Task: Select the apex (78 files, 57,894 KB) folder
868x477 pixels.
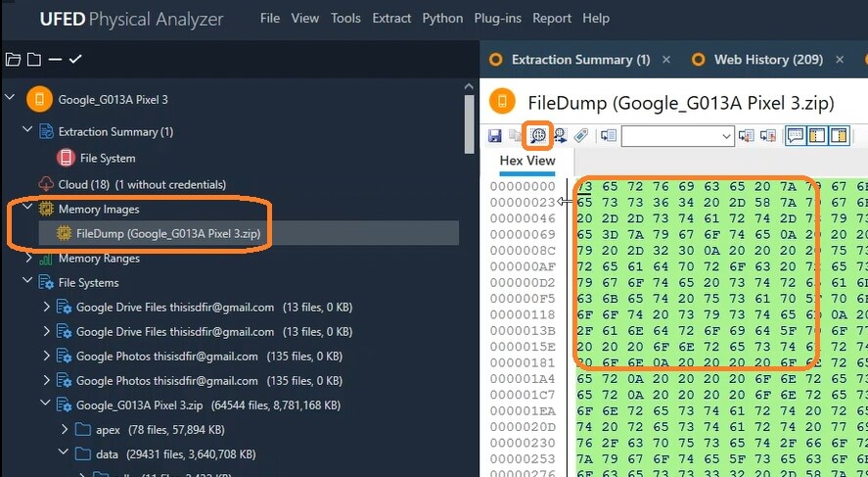Action: [x=160, y=430]
